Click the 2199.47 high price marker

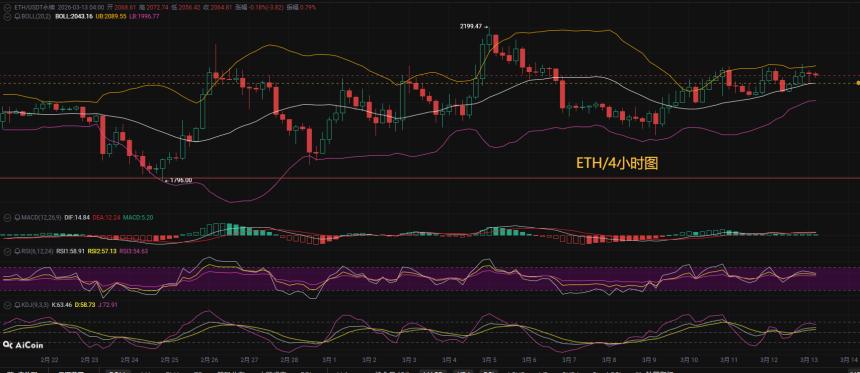472,26
